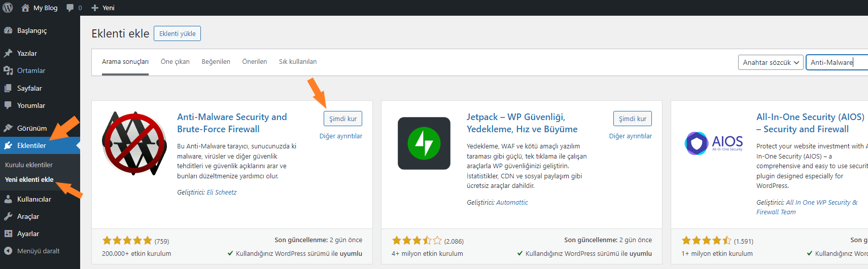Image resolution: width=868 pixels, height=269 pixels.
Task: Click the Eklentiler plug icon
Action: [8, 145]
